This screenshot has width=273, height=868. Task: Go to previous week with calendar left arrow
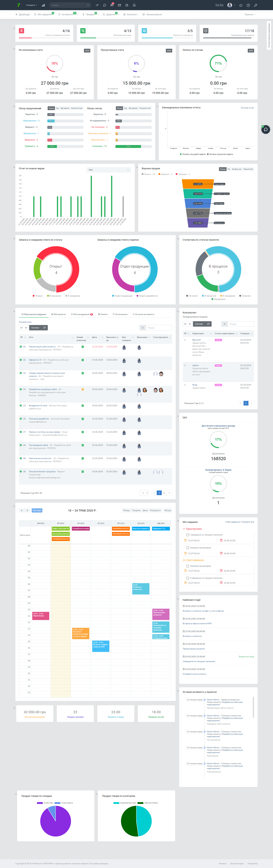pos(22,510)
